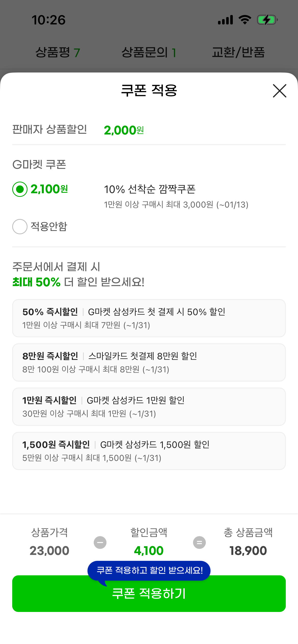Select the 적용안함 radio option
This screenshot has height=644, width=298.
[x=20, y=227]
